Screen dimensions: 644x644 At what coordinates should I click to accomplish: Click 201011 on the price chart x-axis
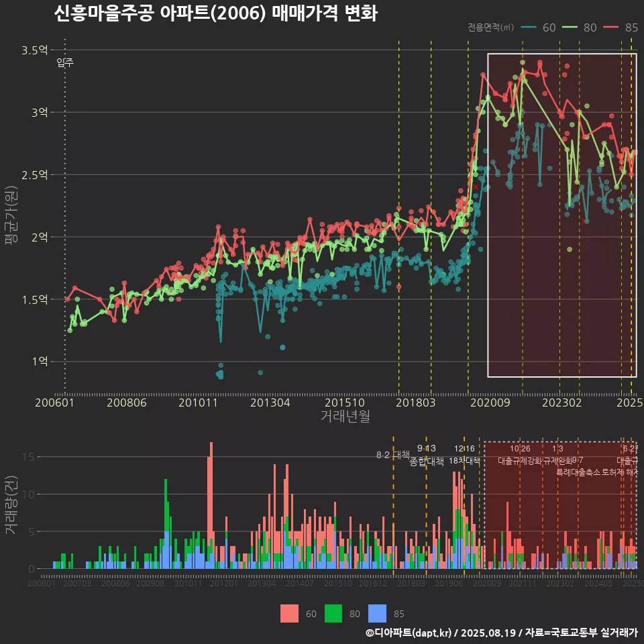(198, 402)
